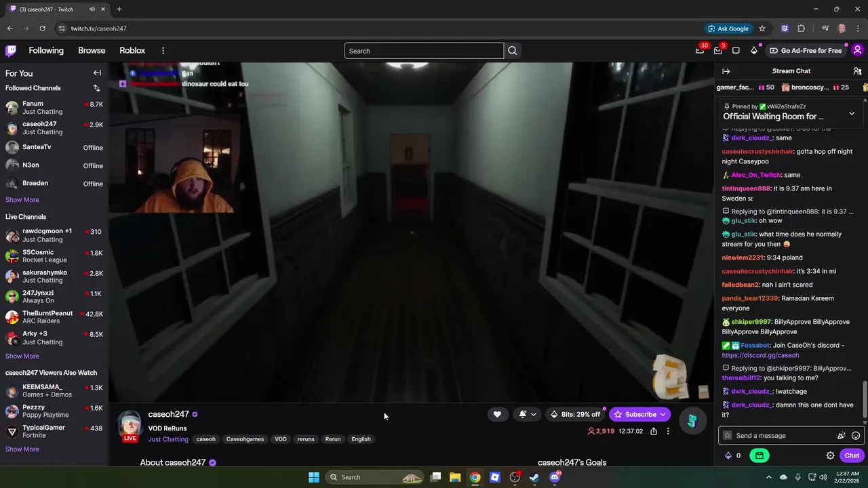The height and width of the screenshot is (488, 868).
Task: Open the emote picker smiley icon
Action: 856,436
